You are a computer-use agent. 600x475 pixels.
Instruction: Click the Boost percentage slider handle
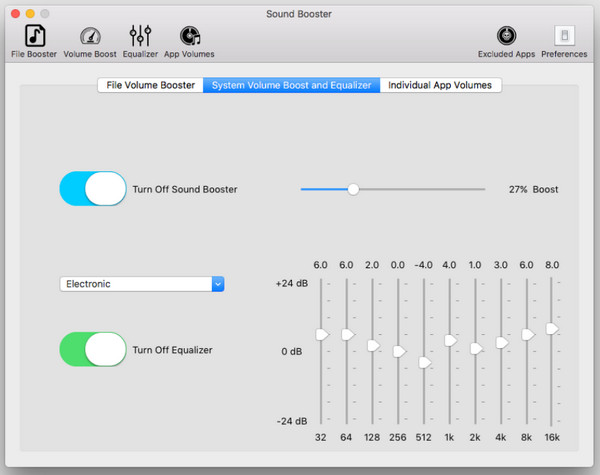click(353, 188)
